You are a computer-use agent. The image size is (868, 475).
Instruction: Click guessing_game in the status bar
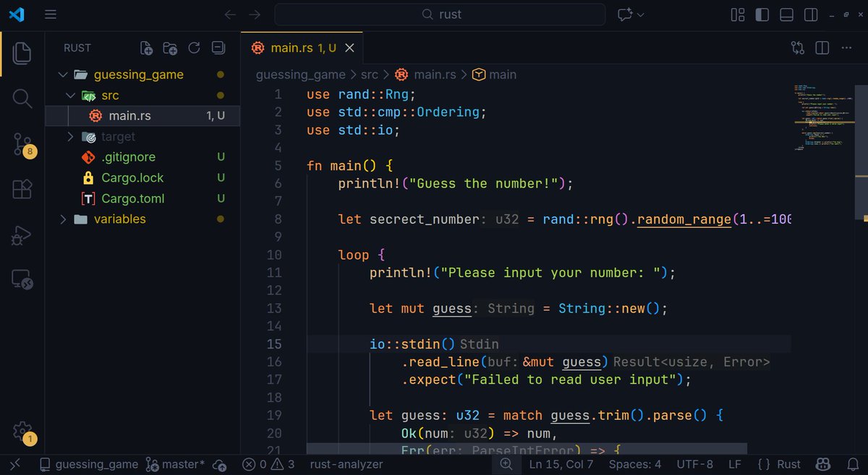[x=88, y=464]
